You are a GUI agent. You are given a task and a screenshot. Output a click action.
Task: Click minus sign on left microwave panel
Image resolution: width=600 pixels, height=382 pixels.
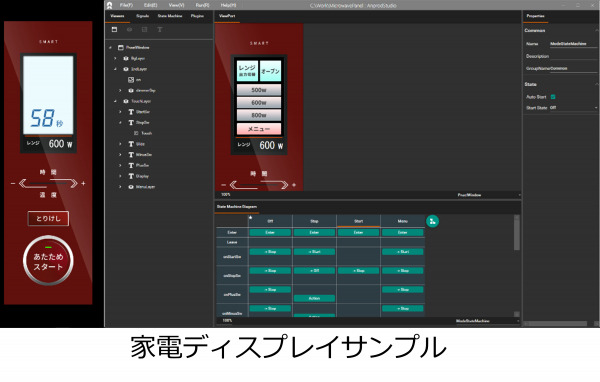(13, 184)
